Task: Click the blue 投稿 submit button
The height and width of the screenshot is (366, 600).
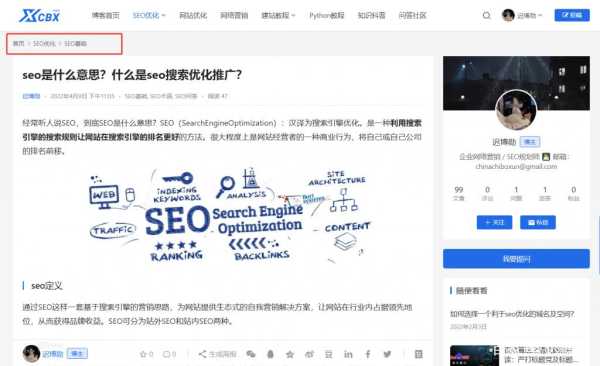Action: [x=572, y=15]
